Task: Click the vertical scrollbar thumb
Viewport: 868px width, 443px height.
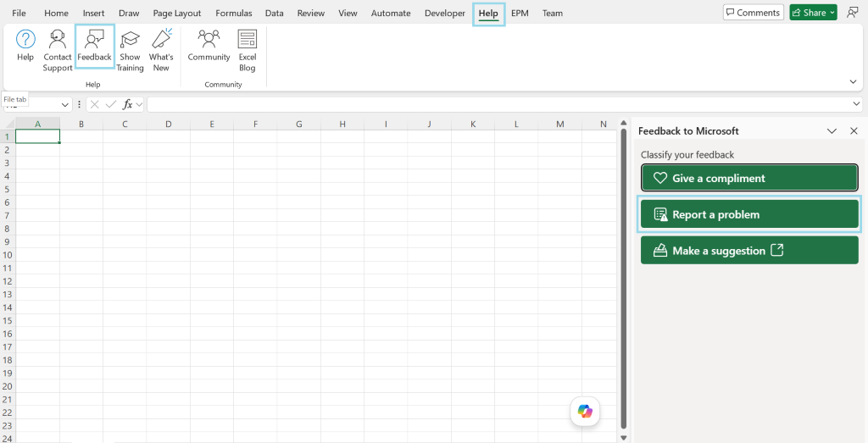Action: point(623,279)
